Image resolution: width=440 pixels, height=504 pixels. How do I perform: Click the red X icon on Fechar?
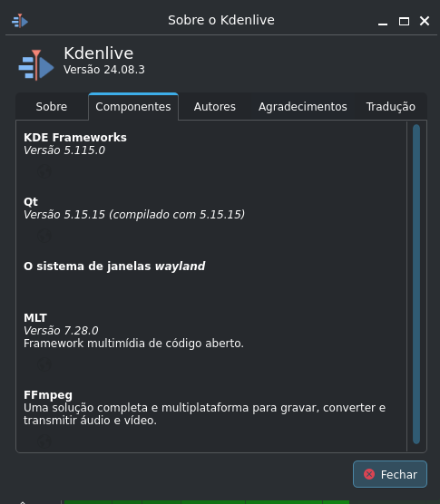pos(369,474)
